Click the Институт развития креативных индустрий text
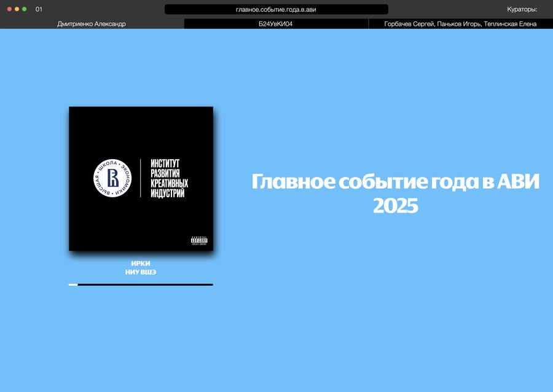Viewport: 553px width, 392px height. click(170, 178)
